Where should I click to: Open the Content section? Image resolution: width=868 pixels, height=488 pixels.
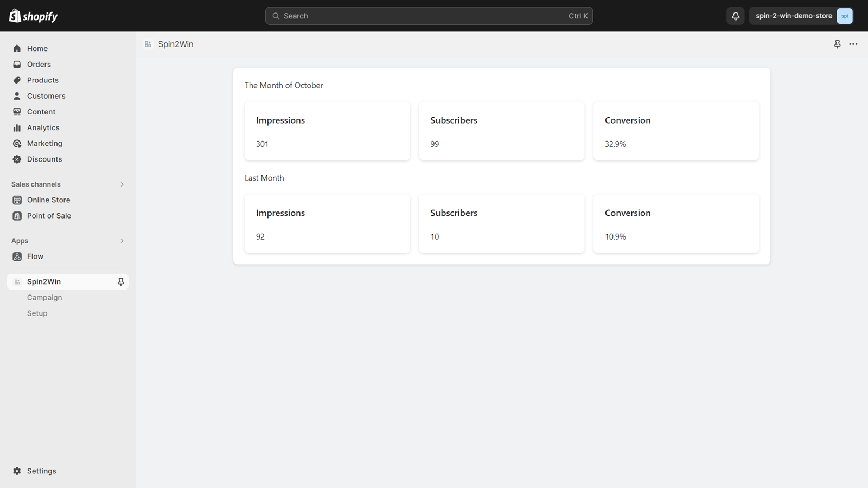[68, 111]
